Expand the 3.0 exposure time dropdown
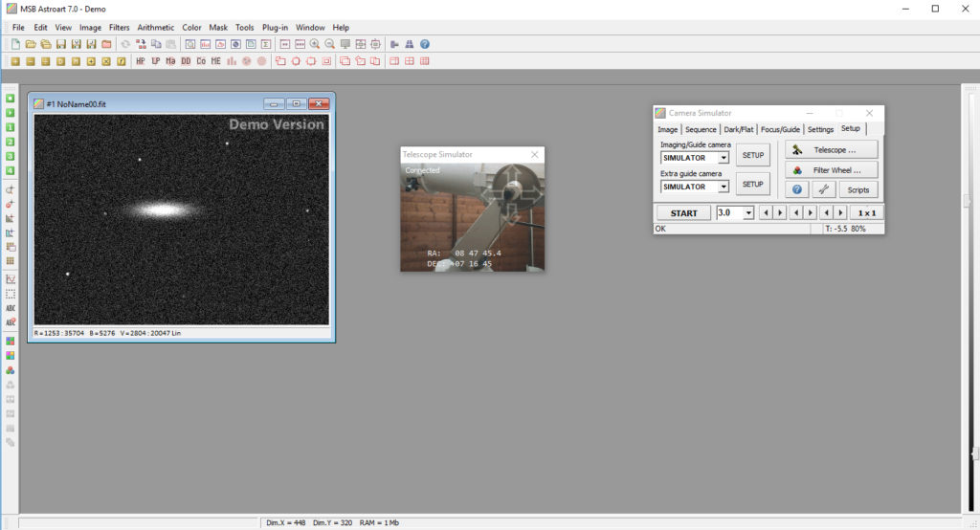Screen dimensions: 980x530 (748, 213)
